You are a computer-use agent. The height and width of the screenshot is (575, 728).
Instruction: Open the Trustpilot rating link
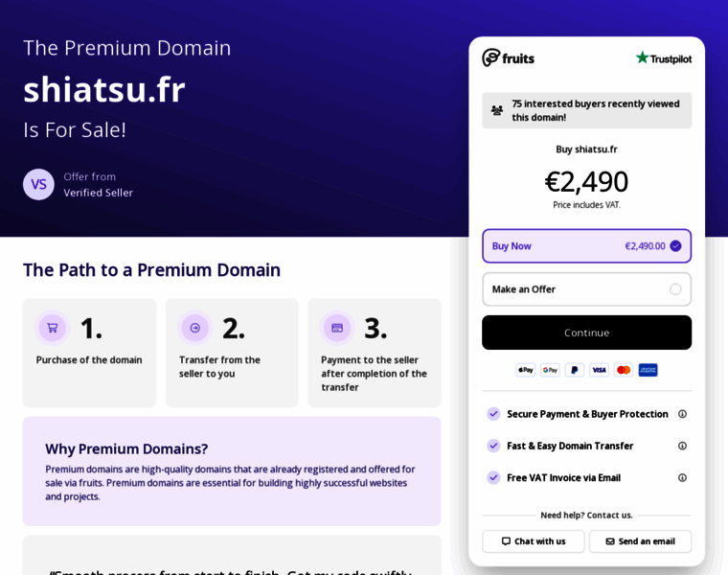point(663,57)
